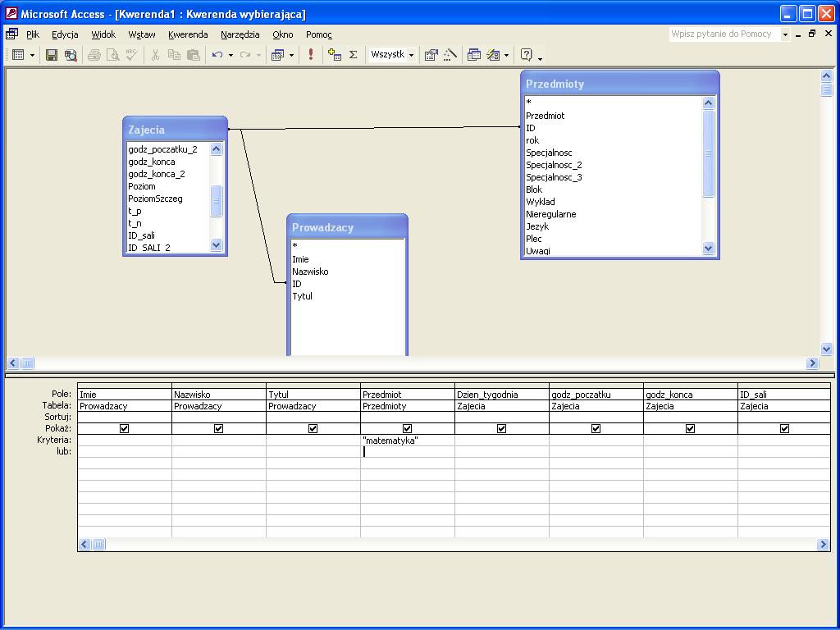Uncheck Pokaż for the Przedmiot column
The height and width of the screenshot is (630, 840).
coord(407,428)
